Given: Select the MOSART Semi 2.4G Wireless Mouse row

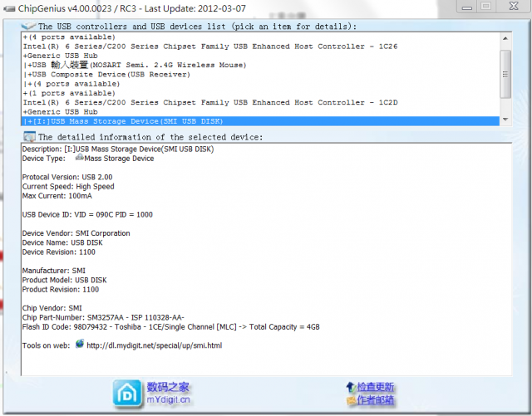Looking at the screenshot, I should [x=260, y=65].
